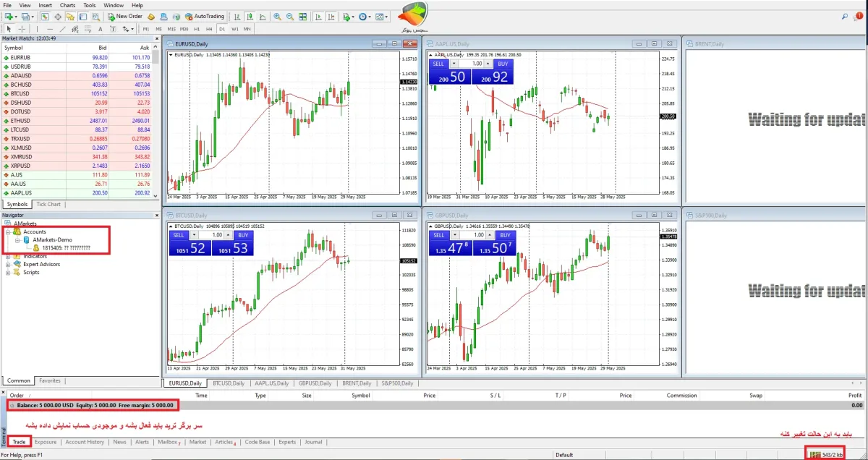Open the Tools menu
868x460 pixels.
[89, 5]
